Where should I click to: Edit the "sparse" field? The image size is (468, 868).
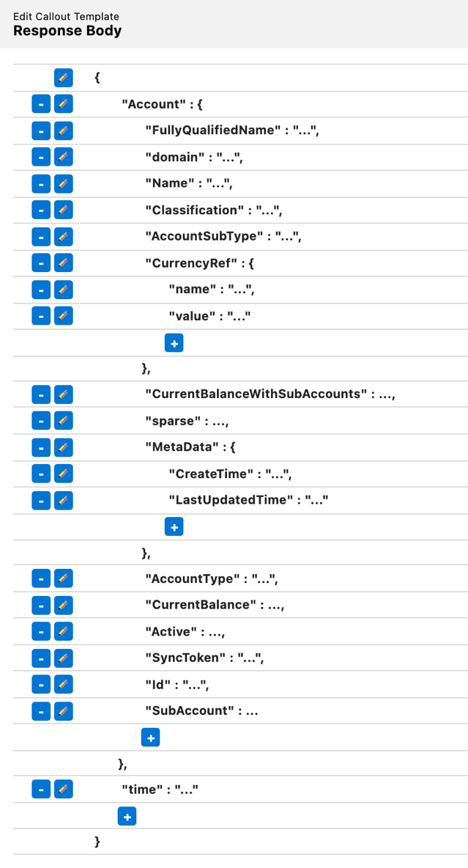63,420
